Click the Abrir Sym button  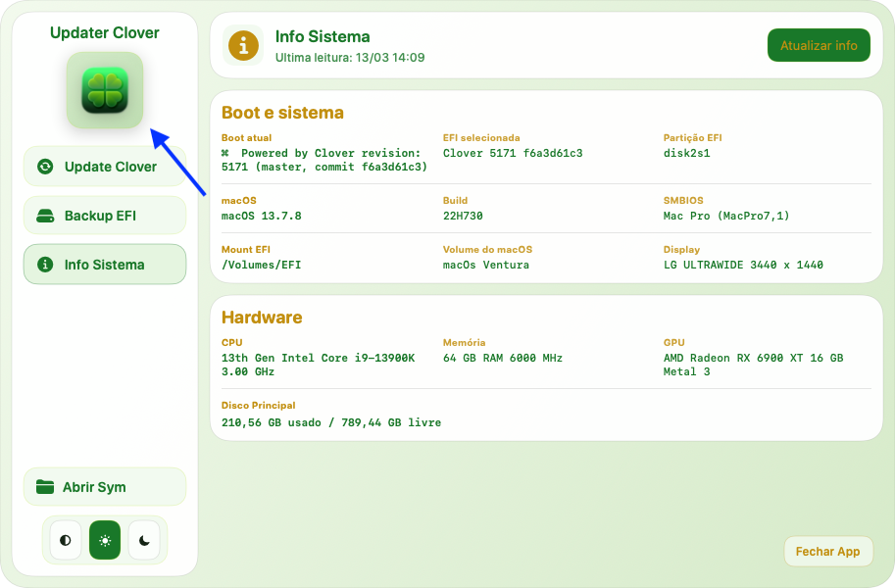[x=105, y=487]
